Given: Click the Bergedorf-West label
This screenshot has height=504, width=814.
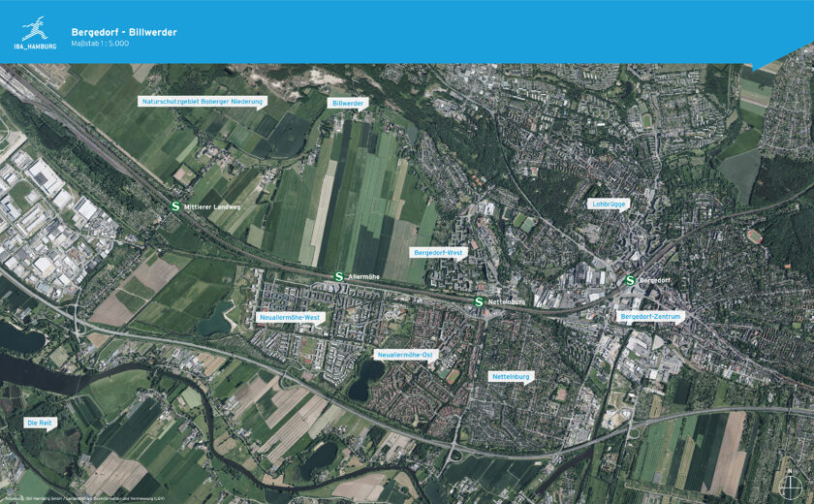Looking at the screenshot, I should tap(438, 253).
